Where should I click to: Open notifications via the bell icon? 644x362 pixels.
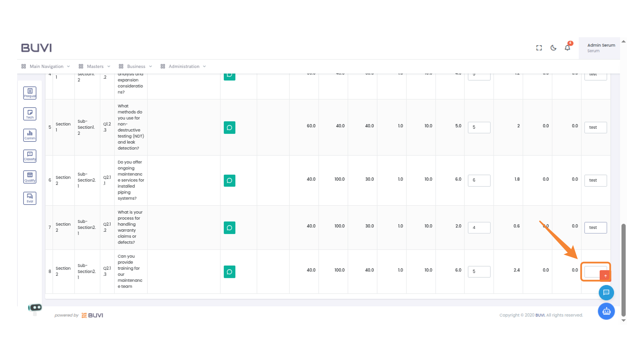567,48
